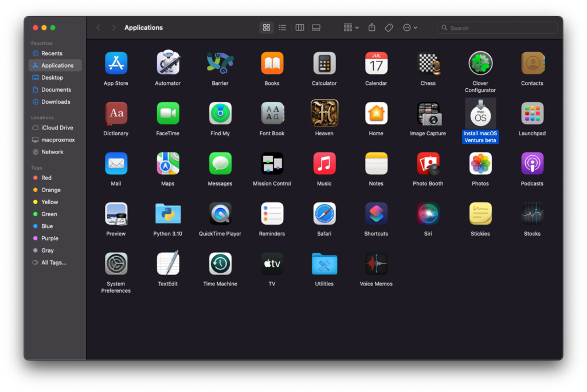Select the Maps app icon
587x392 pixels.
click(168, 163)
